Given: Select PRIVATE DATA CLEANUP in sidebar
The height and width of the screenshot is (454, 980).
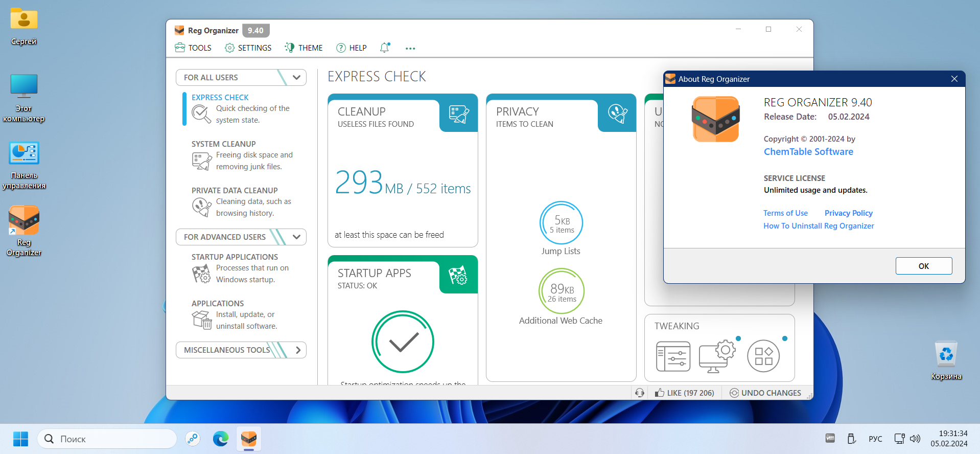Looking at the screenshot, I should click(x=235, y=190).
